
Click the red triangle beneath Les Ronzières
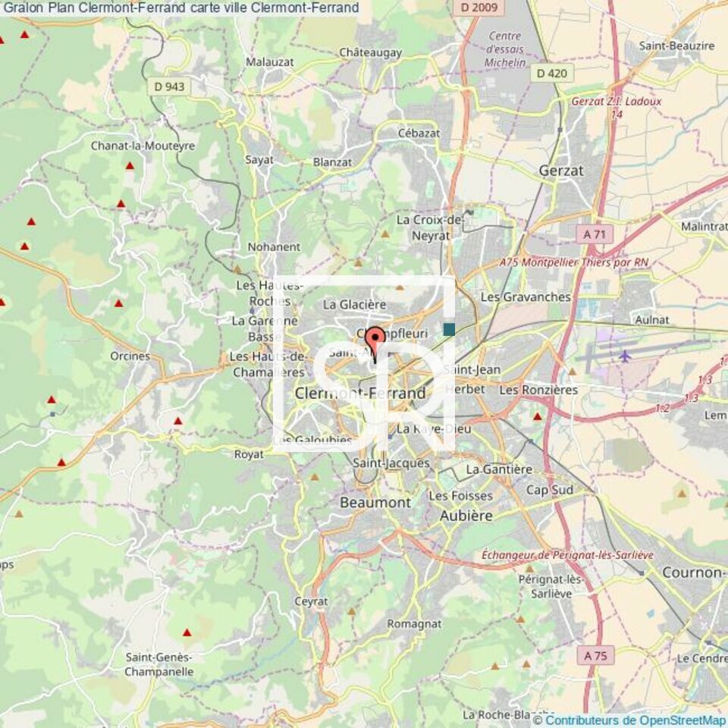point(538,416)
